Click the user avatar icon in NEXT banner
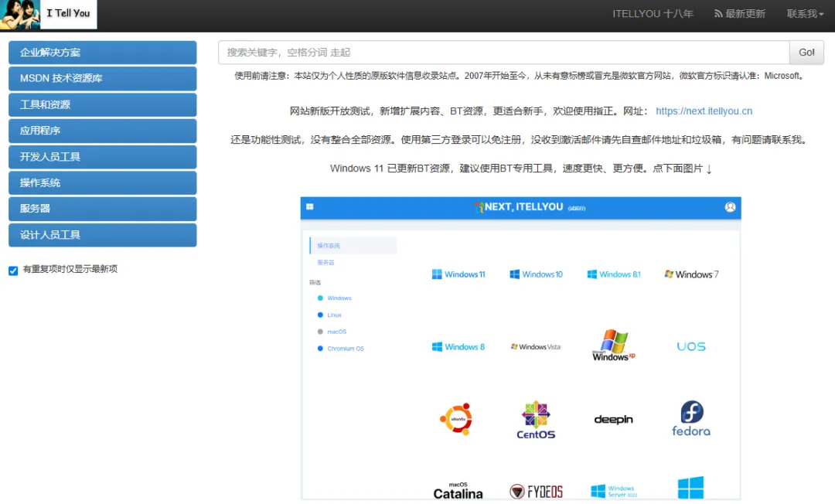This screenshot has width=835, height=504. 730,207
